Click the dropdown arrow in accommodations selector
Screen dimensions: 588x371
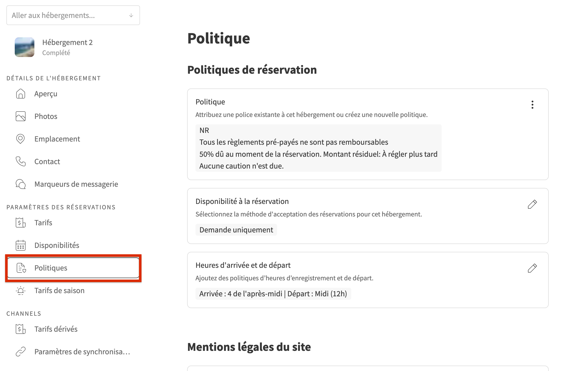click(x=131, y=15)
